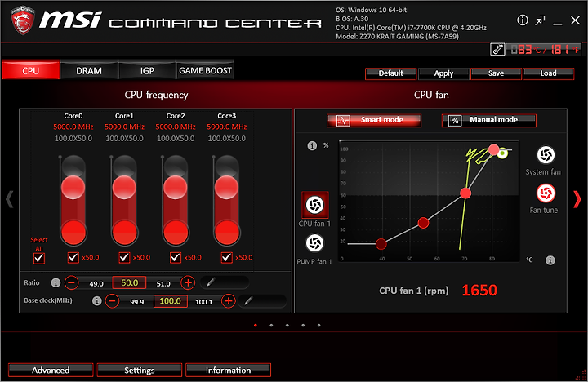This screenshot has width=588, height=382.
Task: Switch to the DRAM tab
Action: coord(89,70)
